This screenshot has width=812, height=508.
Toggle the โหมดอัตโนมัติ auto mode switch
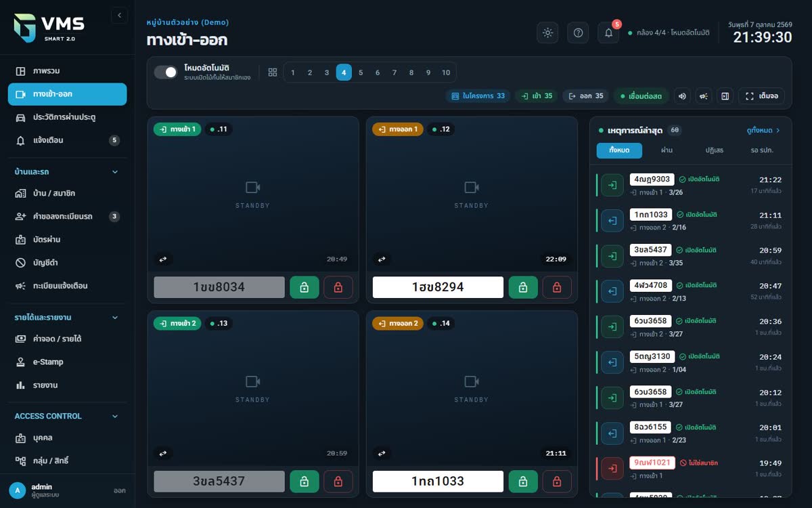tap(166, 72)
